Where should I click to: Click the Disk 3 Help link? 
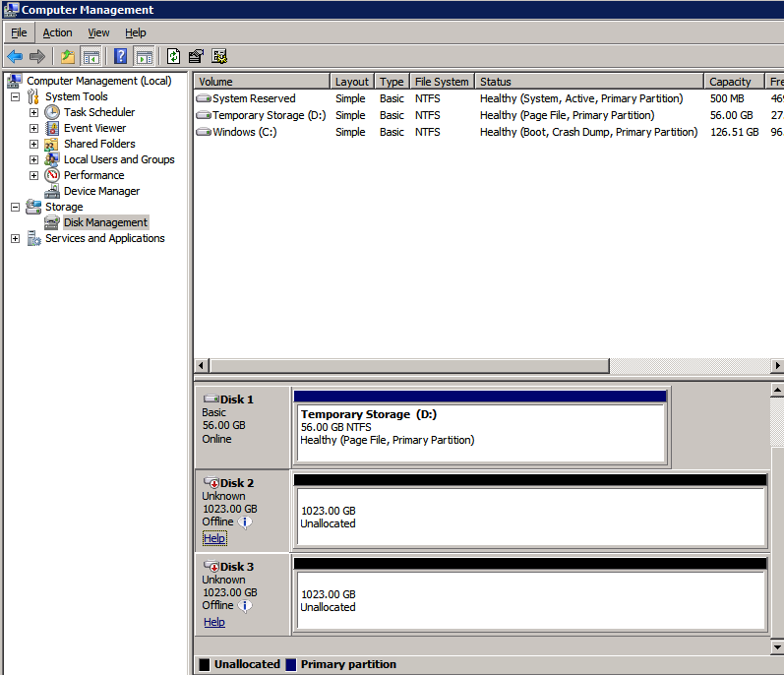coord(214,622)
